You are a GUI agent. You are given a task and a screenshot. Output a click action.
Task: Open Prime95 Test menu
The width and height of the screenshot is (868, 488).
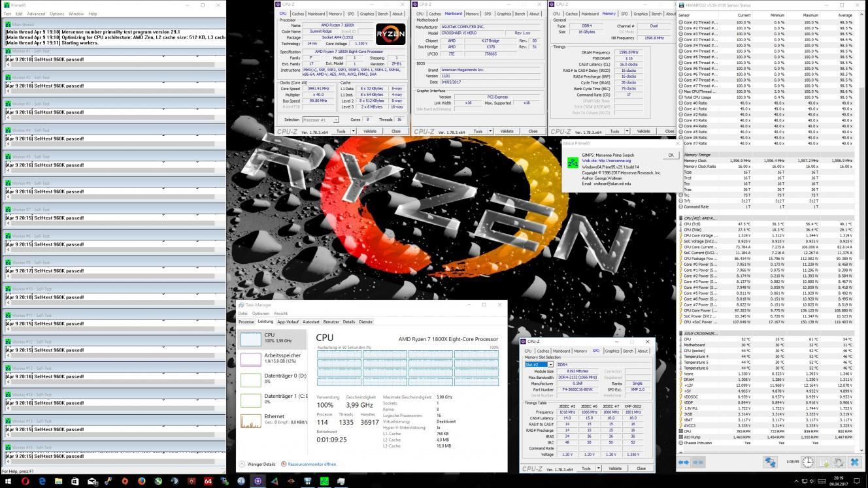pyautogui.click(x=7, y=14)
